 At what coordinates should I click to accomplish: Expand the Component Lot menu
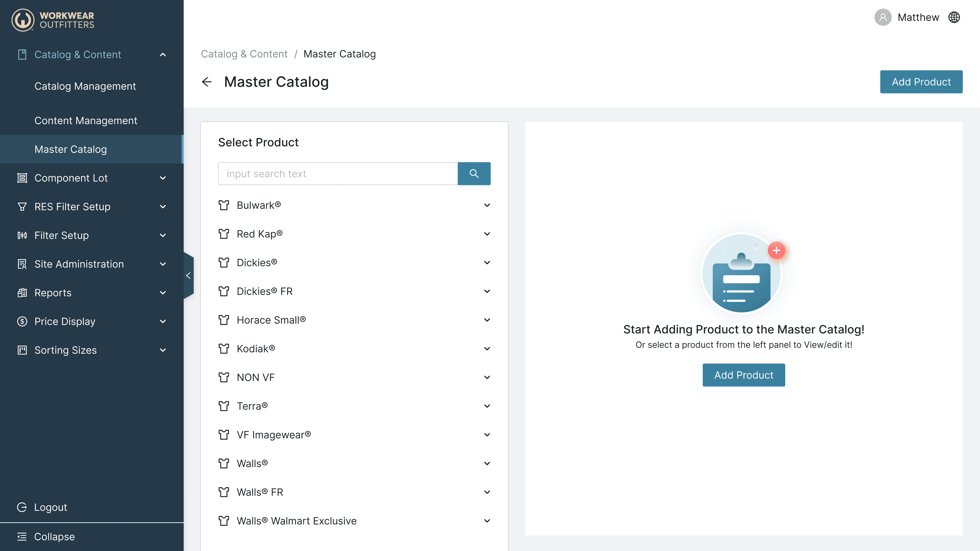coord(163,178)
